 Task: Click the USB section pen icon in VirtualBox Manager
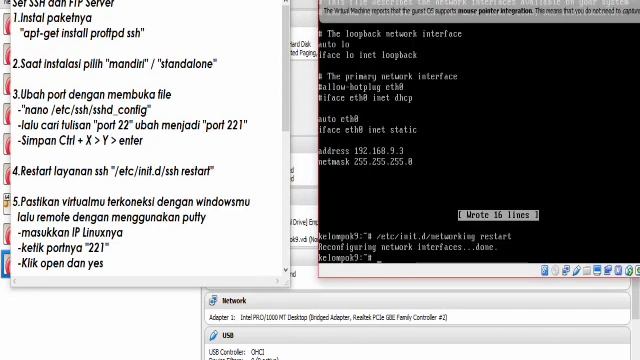[213, 336]
